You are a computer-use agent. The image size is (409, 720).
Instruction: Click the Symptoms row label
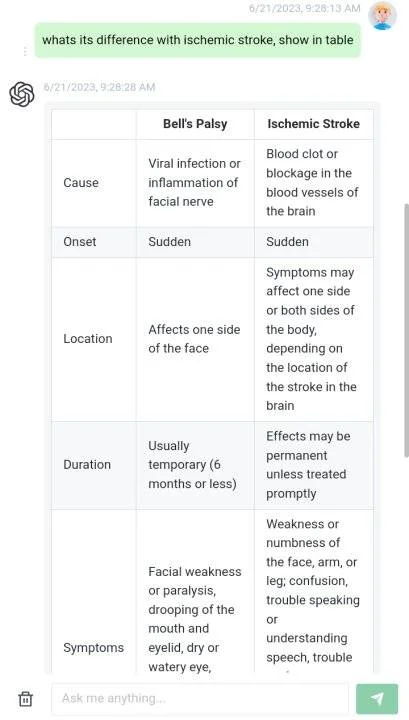(94, 648)
